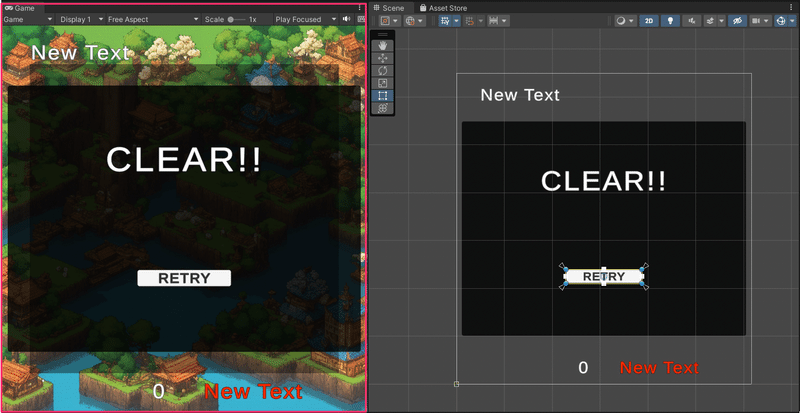
Task: Toggle scene lighting bulb icon
Action: tap(670, 21)
